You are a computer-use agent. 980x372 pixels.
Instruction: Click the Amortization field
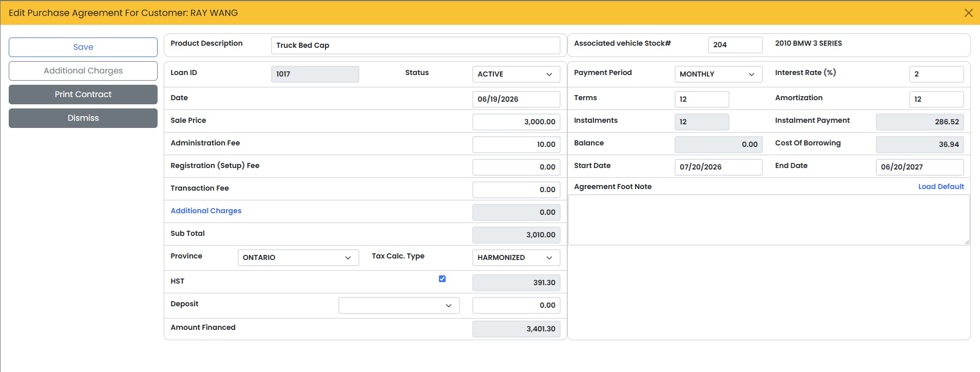936,99
